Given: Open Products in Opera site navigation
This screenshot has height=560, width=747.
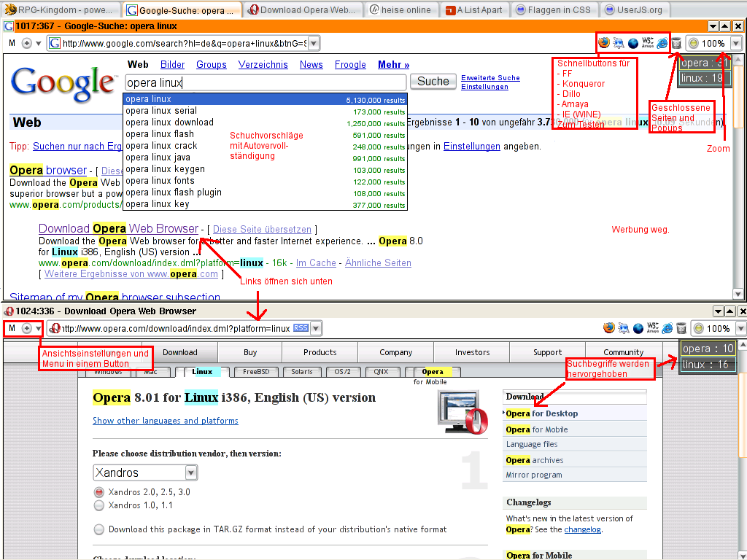Looking at the screenshot, I should pos(320,352).
